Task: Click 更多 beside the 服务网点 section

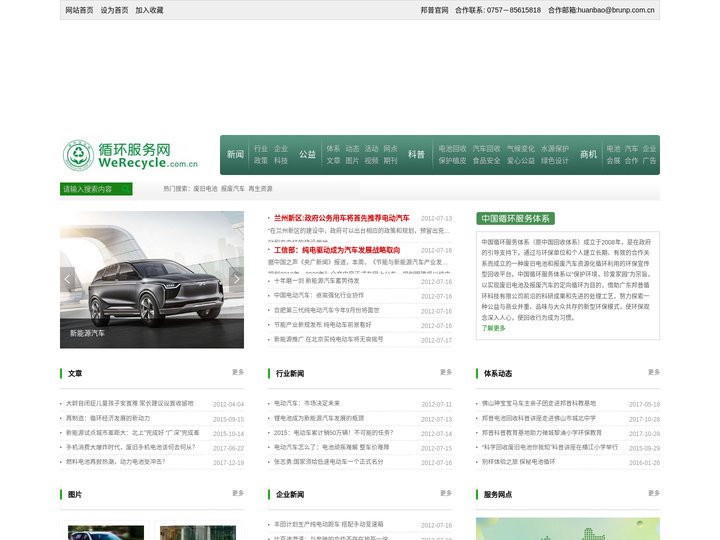Action: click(x=654, y=493)
